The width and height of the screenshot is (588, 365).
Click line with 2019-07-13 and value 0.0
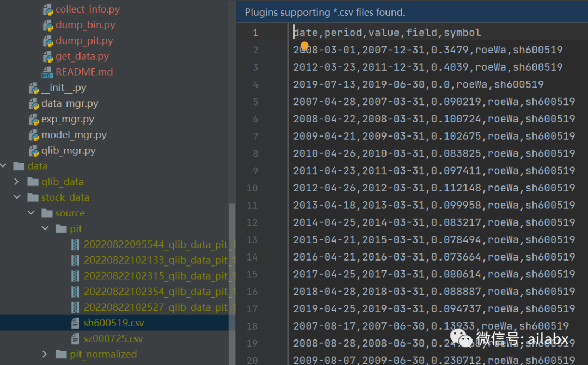pyautogui.click(x=418, y=84)
